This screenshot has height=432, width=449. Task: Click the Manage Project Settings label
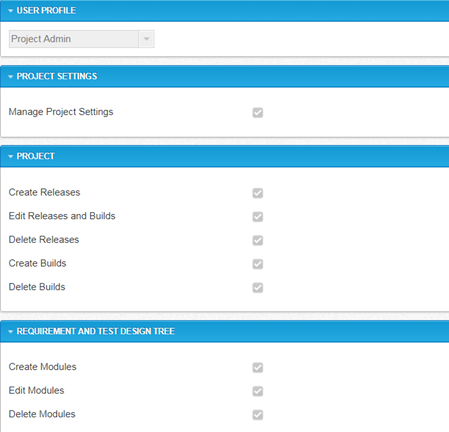61,112
